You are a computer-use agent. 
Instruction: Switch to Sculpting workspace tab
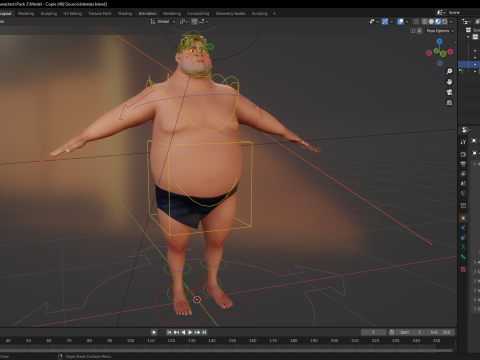point(49,13)
